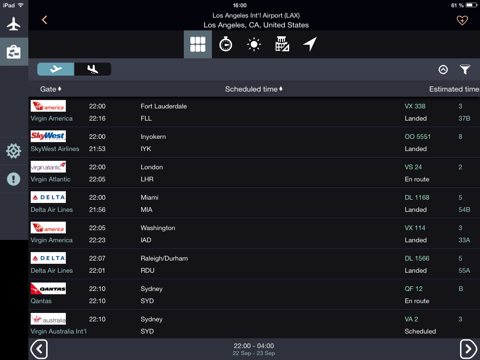
Task: Open the flights section airplane icon in sidebar
Action: click(14, 24)
